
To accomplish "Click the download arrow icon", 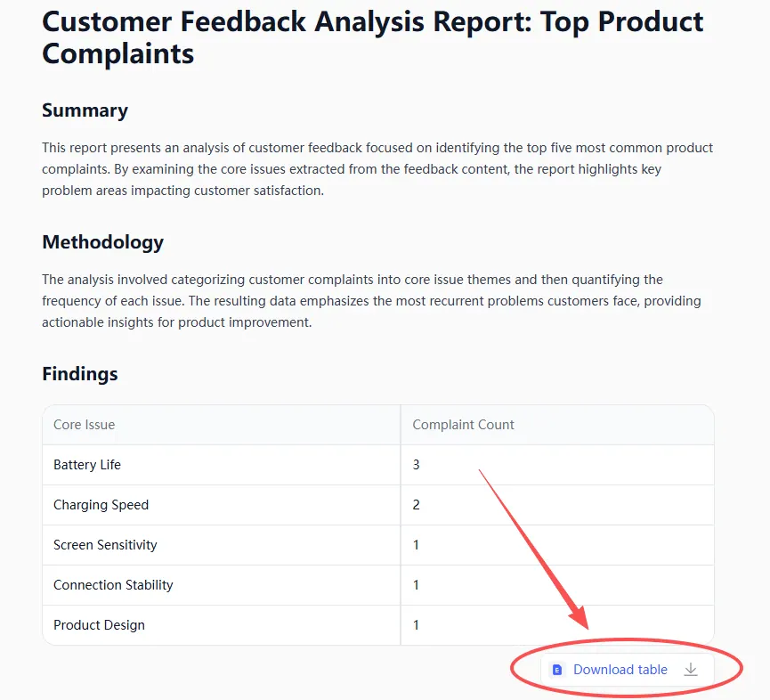I will click(x=691, y=669).
